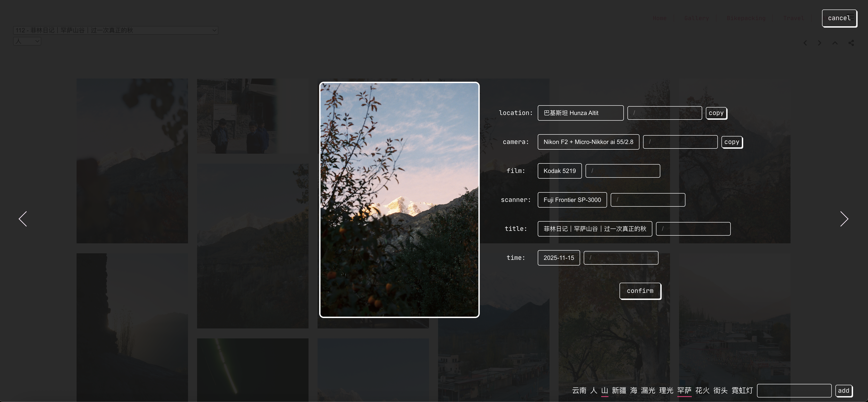The width and height of the screenshot is (868, 402).
Task: Click the confirm button
Action: (640, 291)
